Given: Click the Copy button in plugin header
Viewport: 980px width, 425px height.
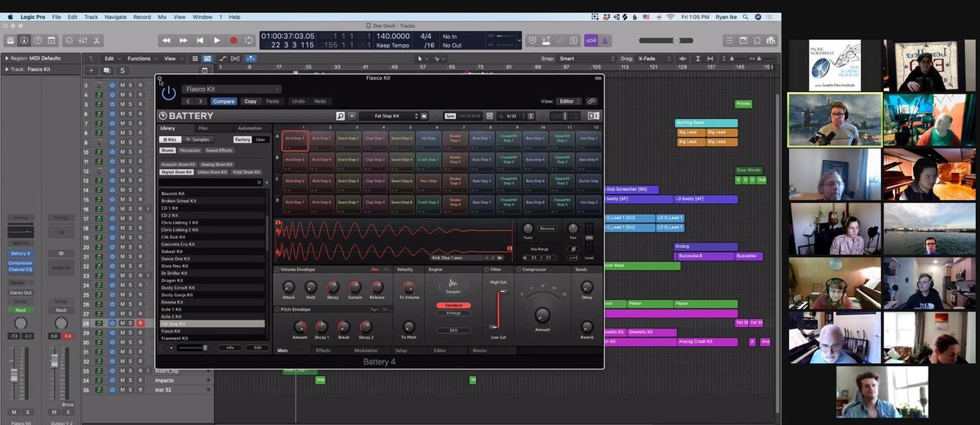Looking at the screenshot, I should pyautogui.click(x=250, y=101).
